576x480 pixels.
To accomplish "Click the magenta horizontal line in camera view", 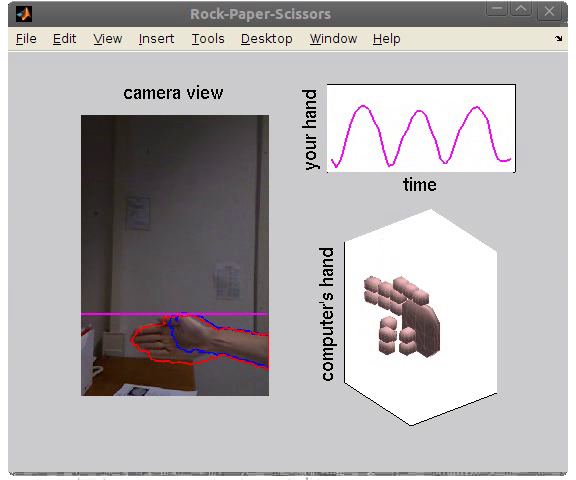I will coord(174,314).
